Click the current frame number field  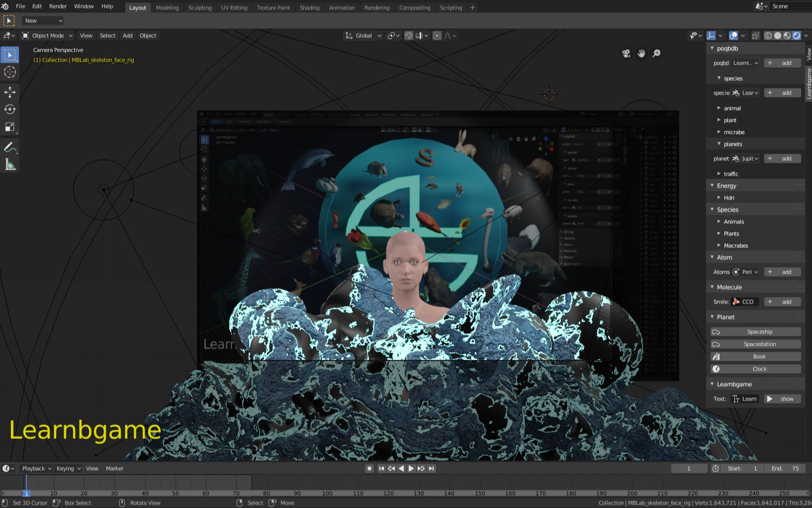coord(689,468)
